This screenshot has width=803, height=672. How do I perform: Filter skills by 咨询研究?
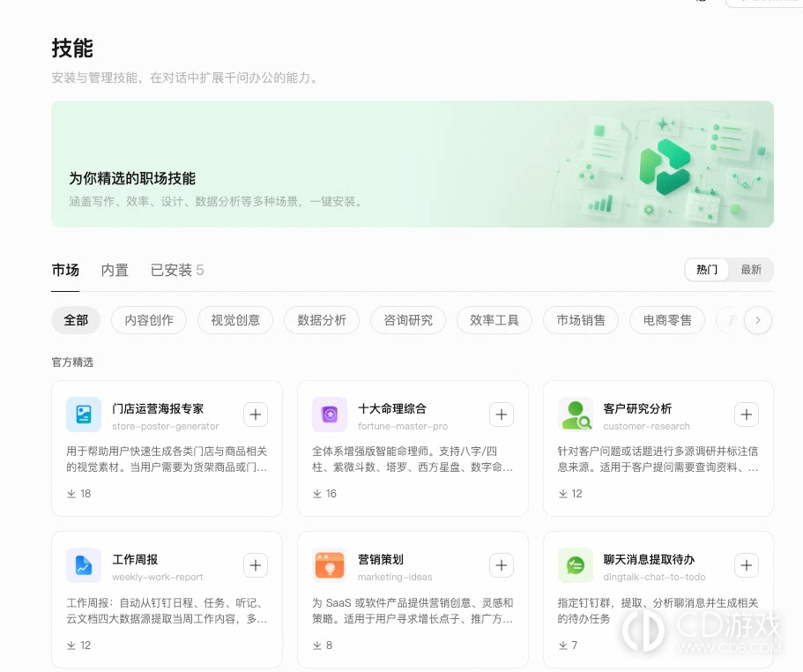(x=408, y=320)
